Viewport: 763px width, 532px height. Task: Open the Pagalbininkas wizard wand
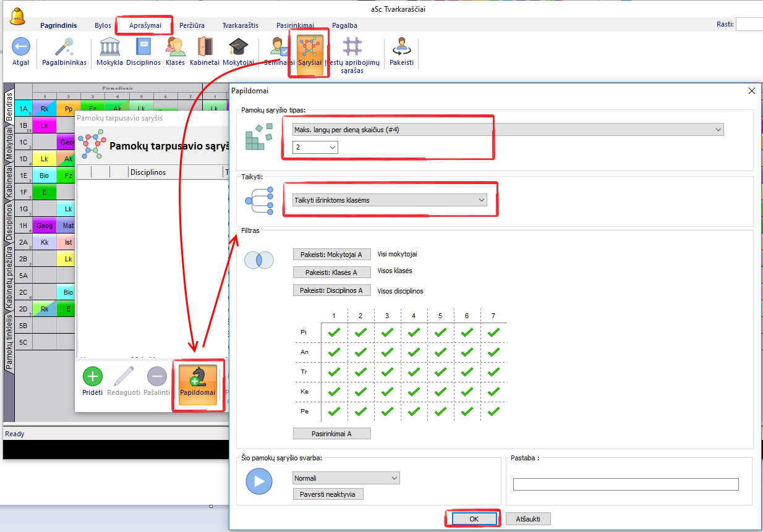64,48
